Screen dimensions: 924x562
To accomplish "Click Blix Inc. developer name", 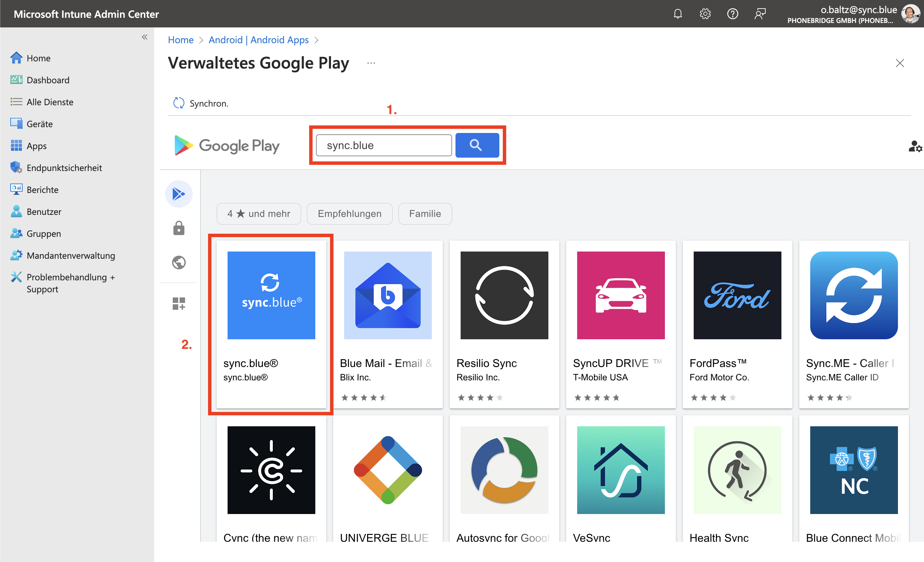I will click(x=355, y=378).
